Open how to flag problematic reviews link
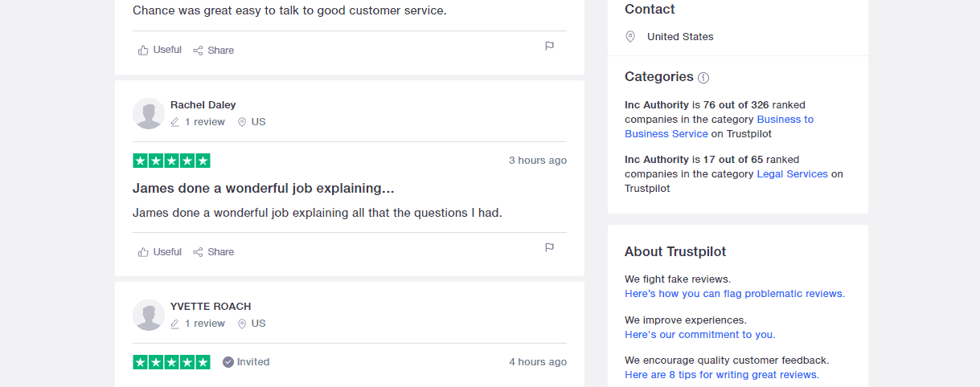The height and width of the screenshot is (387, 980). tap(735, 294)
